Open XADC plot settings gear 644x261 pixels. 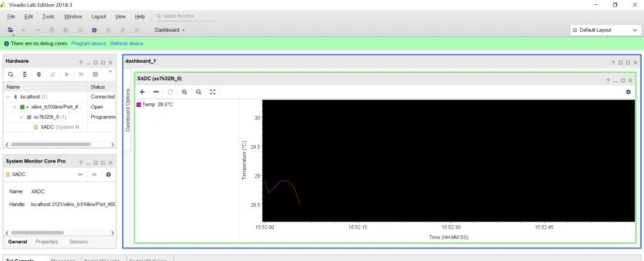click(x=628, y=92)
